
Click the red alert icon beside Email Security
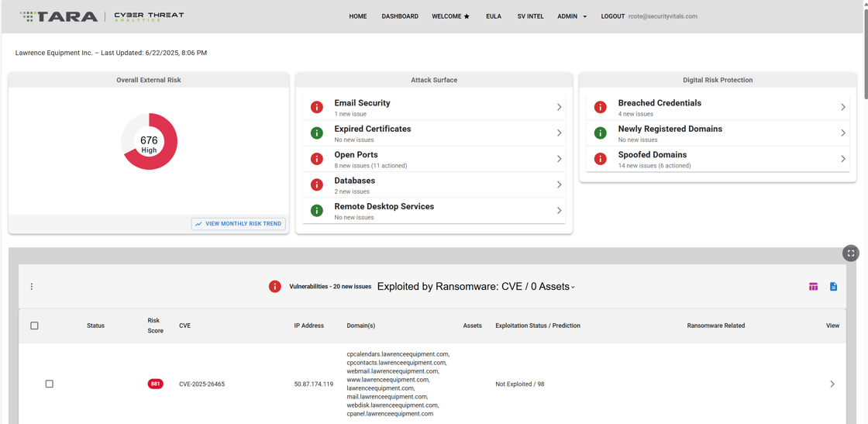tap(317, 107)
